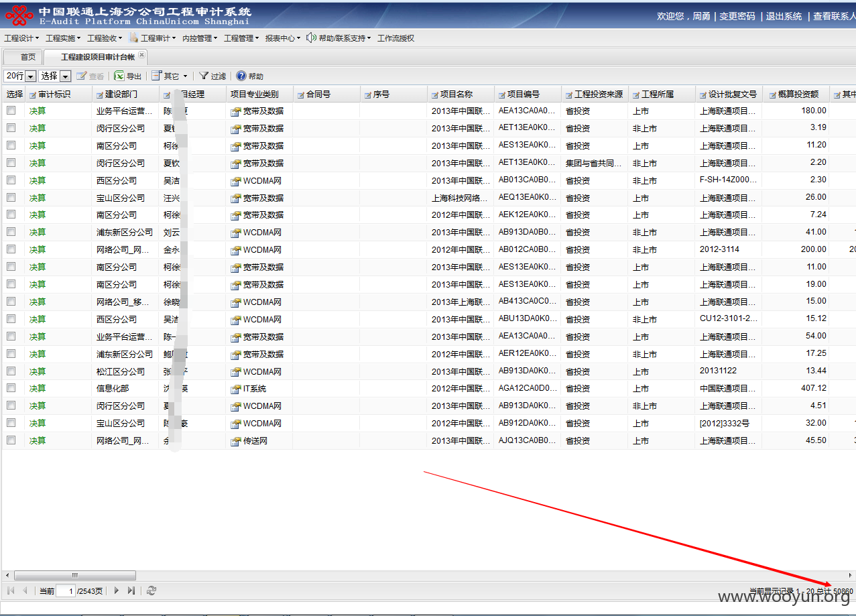Close the 工程建设项目审计台帐 tab
Image resolution: width=856 pixels, height=616 pixels.
141,55
